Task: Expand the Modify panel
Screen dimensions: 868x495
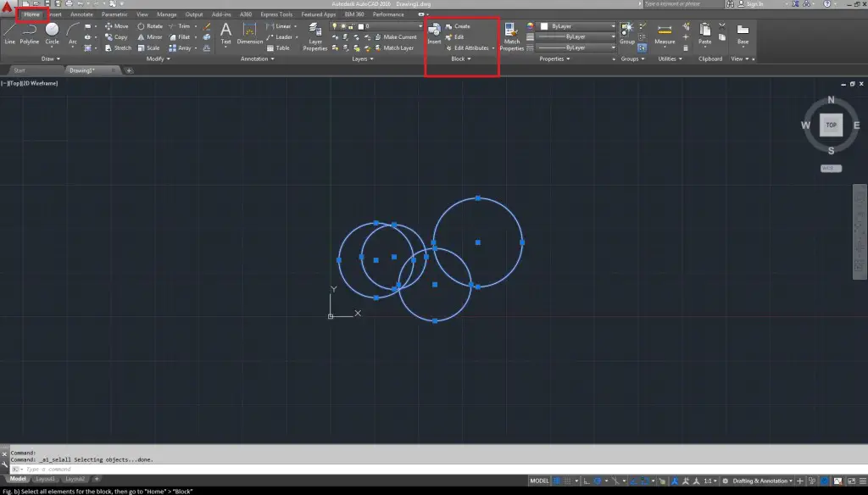Action: coord(158,58)
